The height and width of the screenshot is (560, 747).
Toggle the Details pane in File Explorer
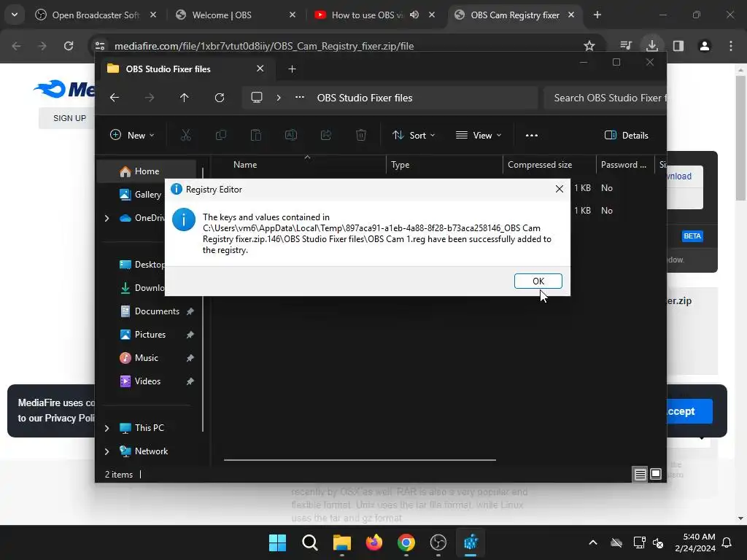point(626,135)
